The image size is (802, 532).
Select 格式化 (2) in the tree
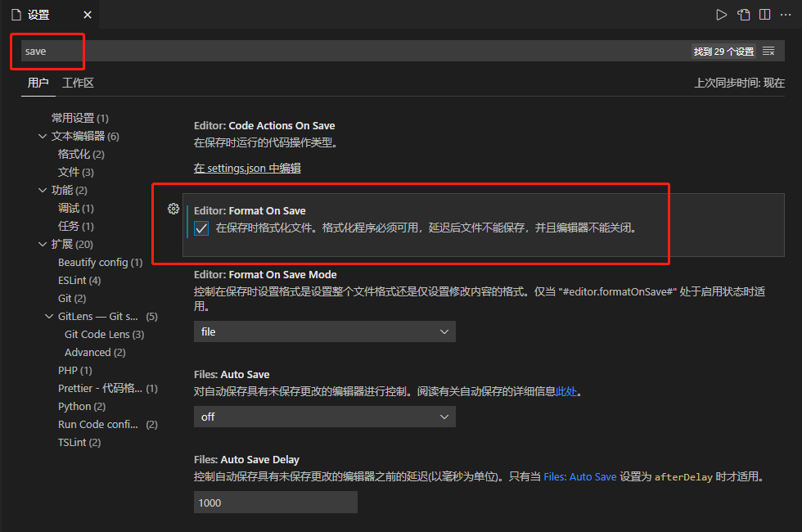81,154
